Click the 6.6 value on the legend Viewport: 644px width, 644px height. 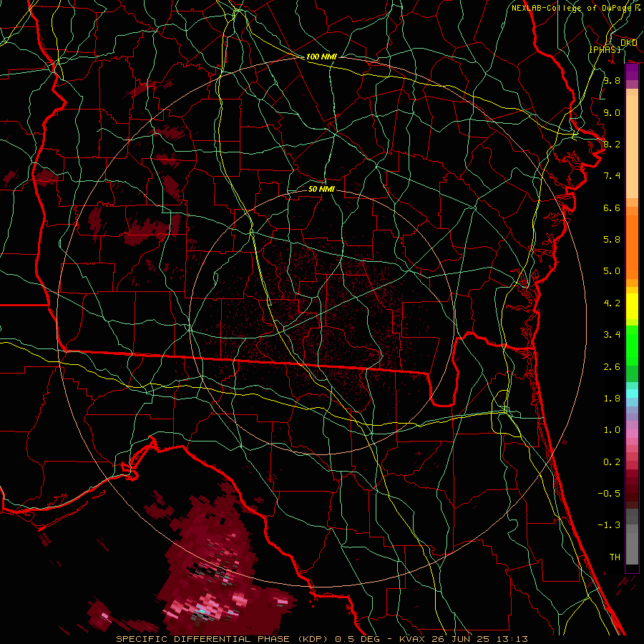(x=612, y=208)
